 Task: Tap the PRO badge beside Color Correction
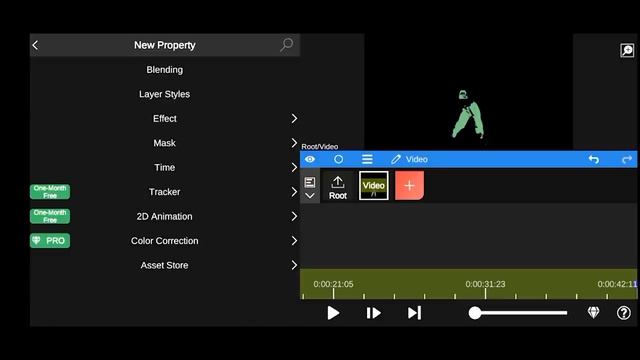pos(50,241)
